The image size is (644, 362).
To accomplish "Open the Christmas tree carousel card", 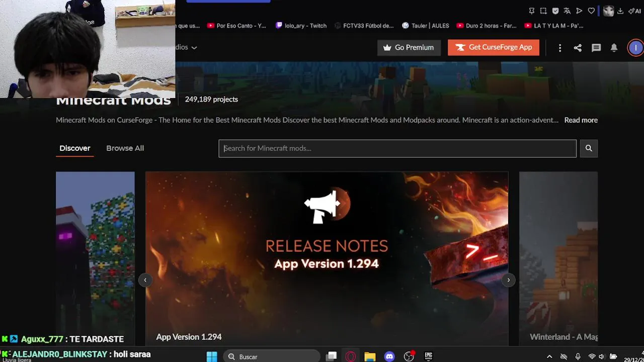I will tap(95, 258).
